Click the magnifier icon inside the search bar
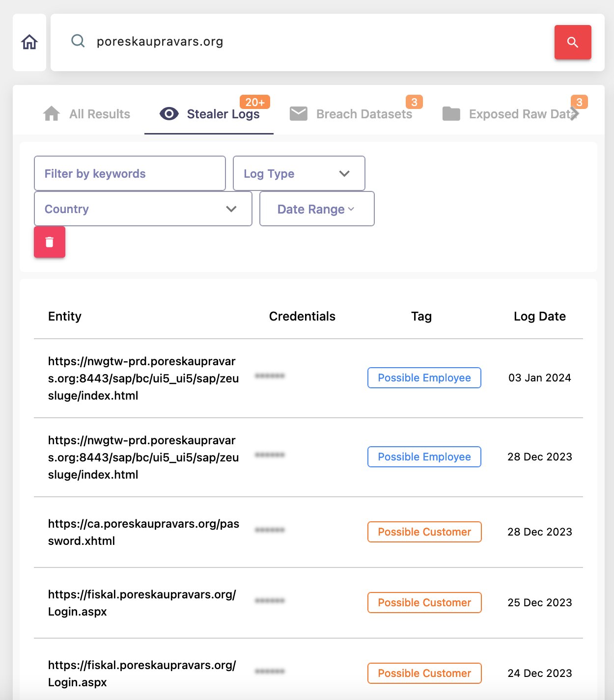This screenshot has width=614, height=700. point(78,41)
